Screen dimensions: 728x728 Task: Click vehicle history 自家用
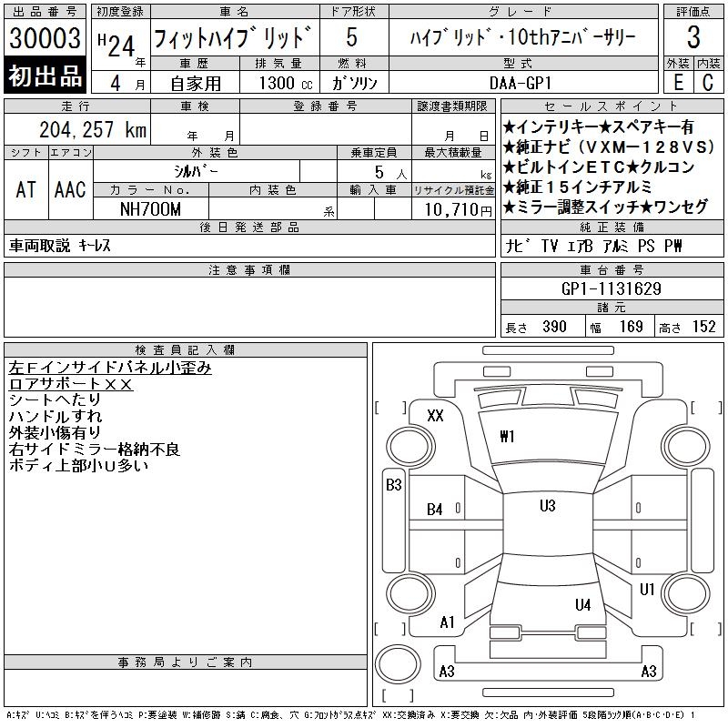click(x=196, y=84)
